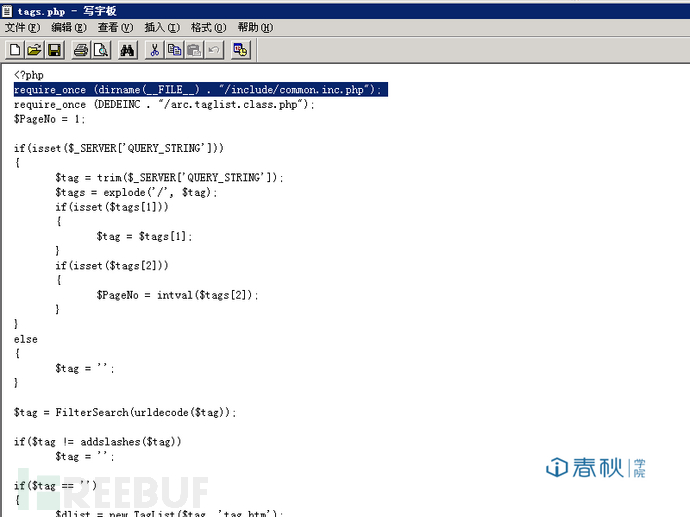This screenshot has height=517, width=690.
Task: Open Print Preview icon
Action: coord(101,50)
